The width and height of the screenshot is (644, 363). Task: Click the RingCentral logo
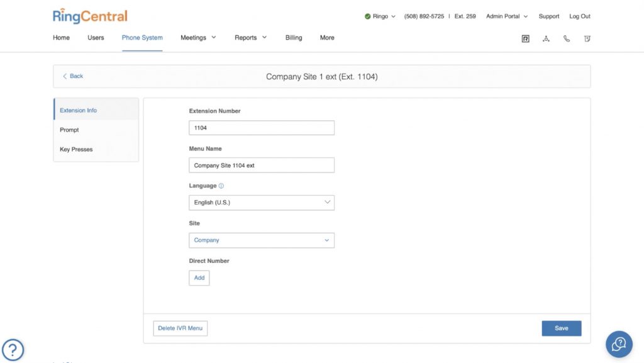pyautogui.click(x=89, y=16)
